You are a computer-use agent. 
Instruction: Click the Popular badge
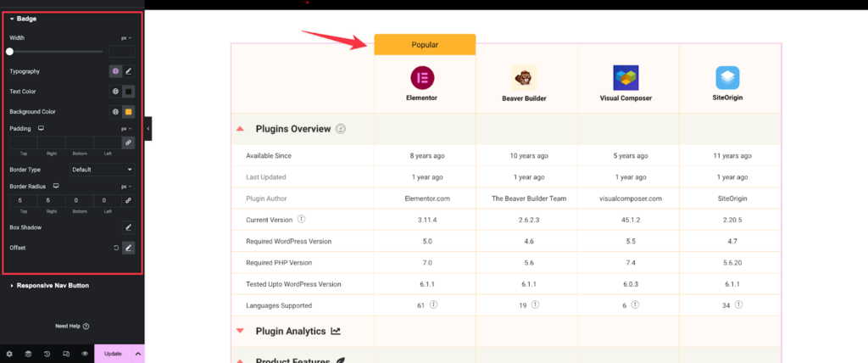tap(425, 45)
